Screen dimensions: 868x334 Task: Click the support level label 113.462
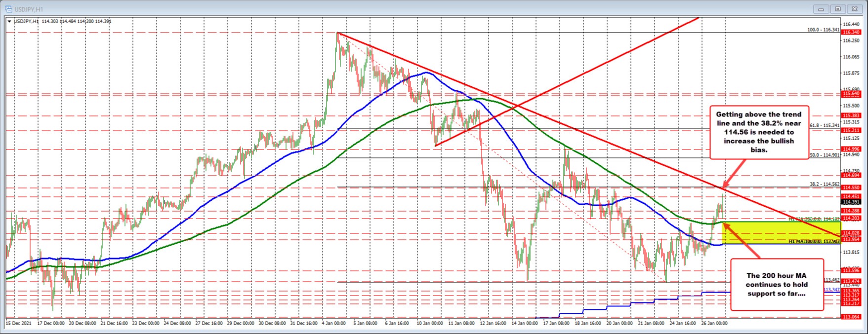tap(831, 280)
